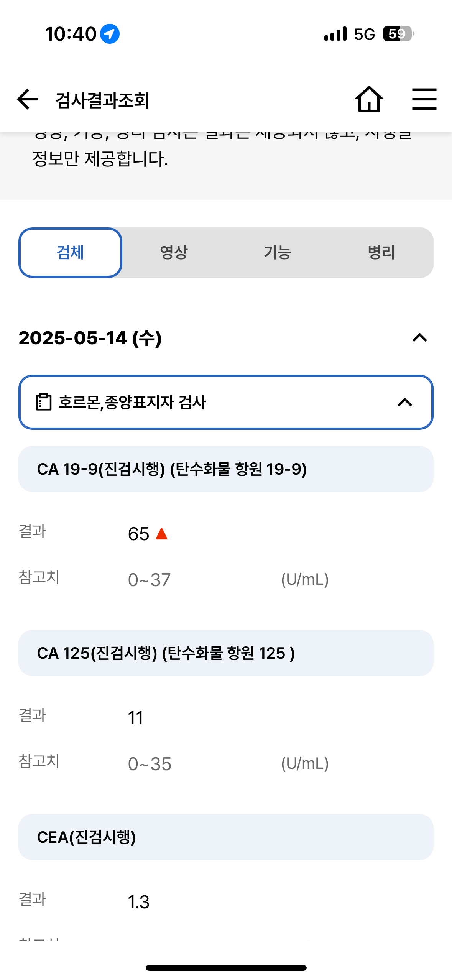Image resolution: width=452 pixels, height=980 pixels.
Task: Collapse the 2025-05-14 (수) date section
Action: click(x=420, y=338)
